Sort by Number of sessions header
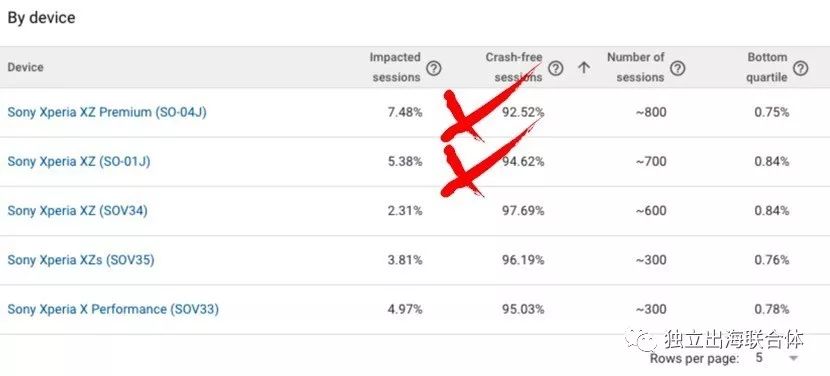 click(x=636, y=67)
